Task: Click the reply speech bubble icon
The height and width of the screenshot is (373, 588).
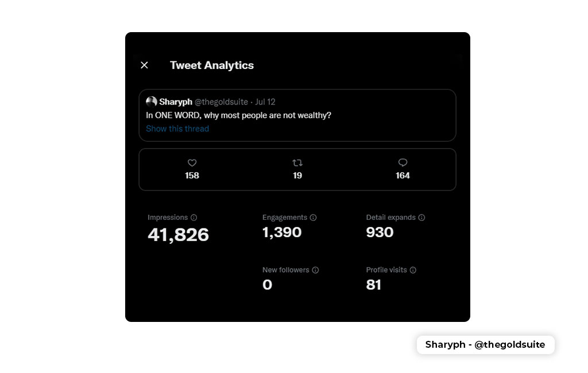Action: 403,162
